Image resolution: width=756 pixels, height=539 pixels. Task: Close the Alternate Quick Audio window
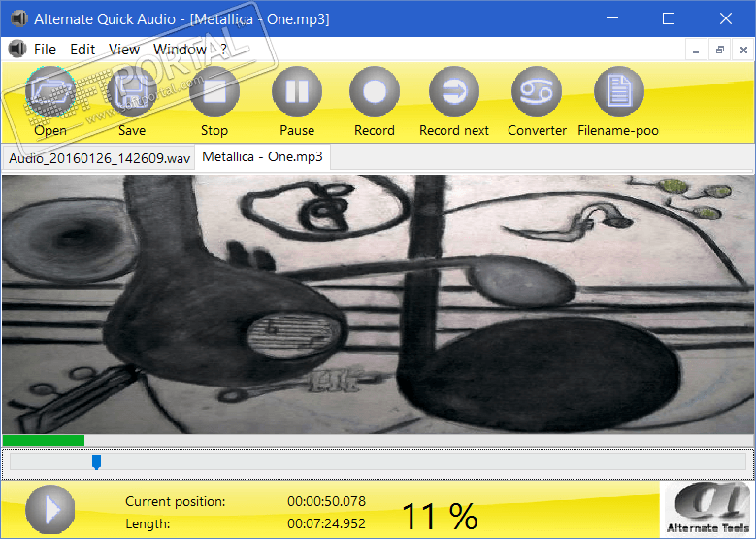click(726, 18)
